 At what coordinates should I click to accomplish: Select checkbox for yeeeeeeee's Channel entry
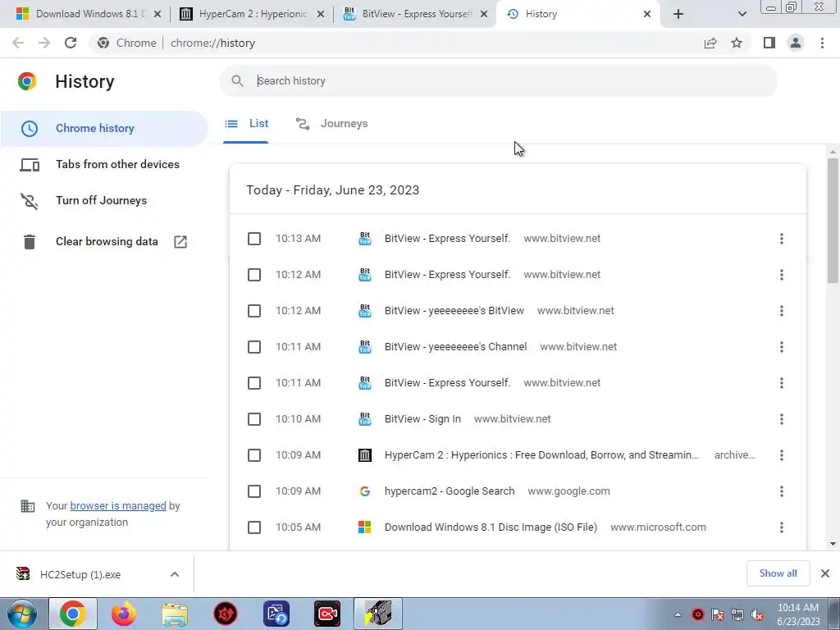[254, 347]
